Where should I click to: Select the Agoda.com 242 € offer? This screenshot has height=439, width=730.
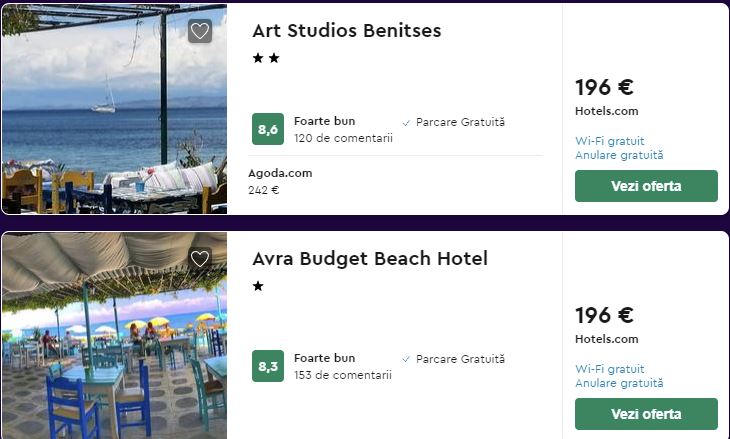280,181
